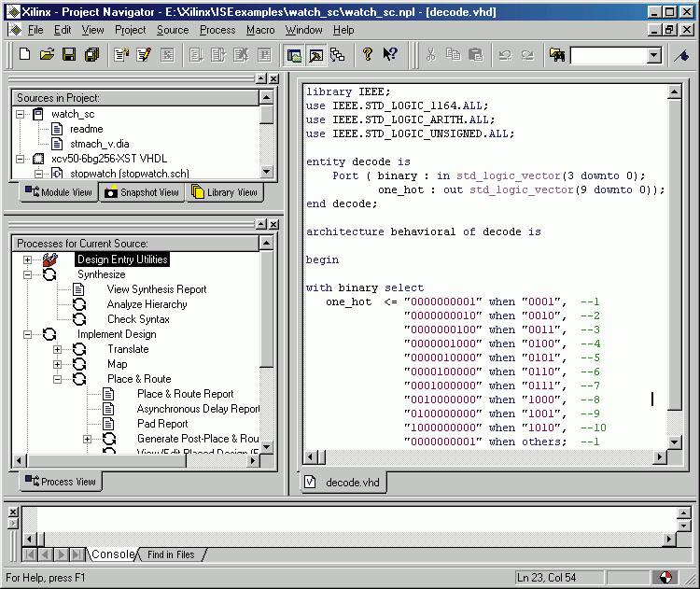Click the Save All toolbar icon
This screenshot has width=700, height=589.
click(x=92, y=55)
